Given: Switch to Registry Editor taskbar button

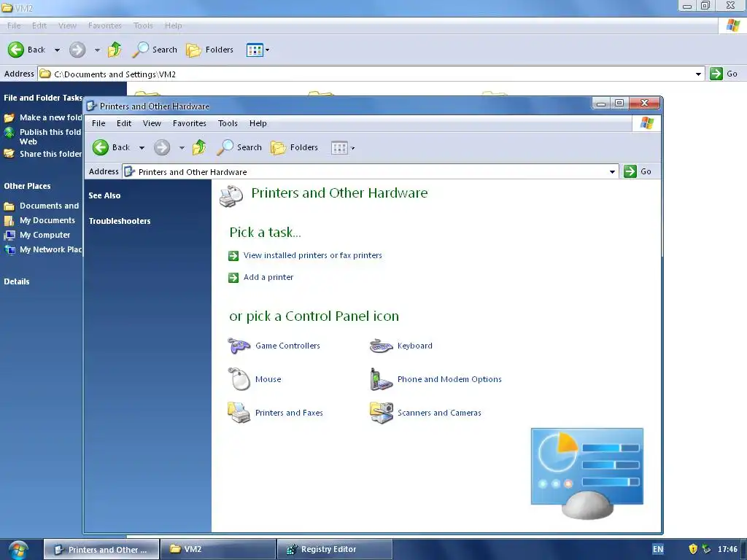Looking at the screenshot, I should [x=334, y=550].
